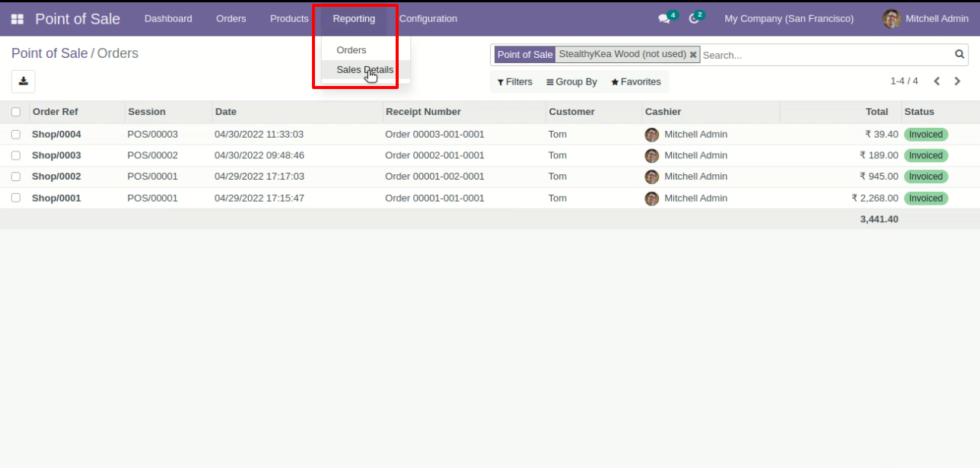Viewport: 980px width, 468px height.
Task: Click session POS/00003 cell
Action: pos(153,135)
